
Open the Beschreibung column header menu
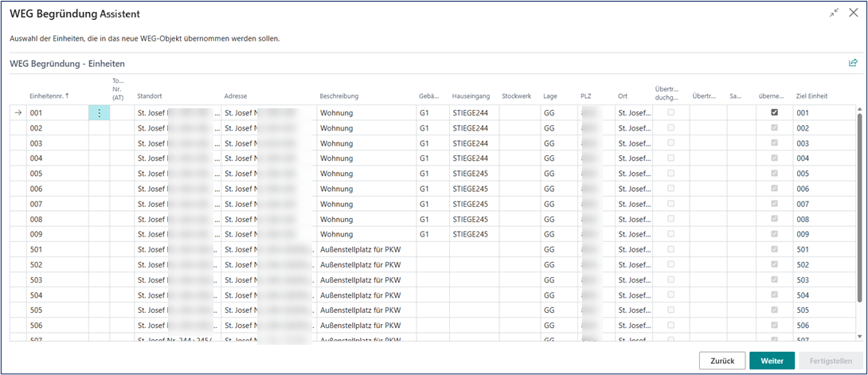pyautogui.click(x=339, y=96)
